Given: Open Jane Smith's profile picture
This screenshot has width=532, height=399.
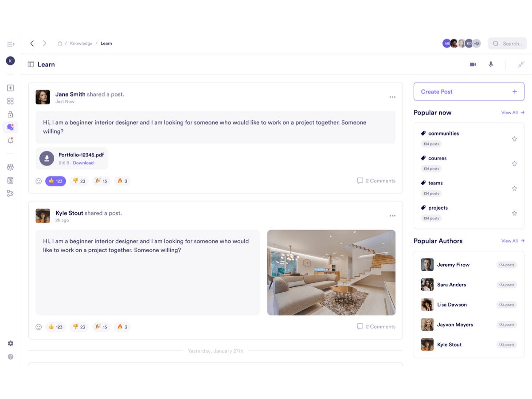Looking at the screenshot, I should click(x=43, y=97).
